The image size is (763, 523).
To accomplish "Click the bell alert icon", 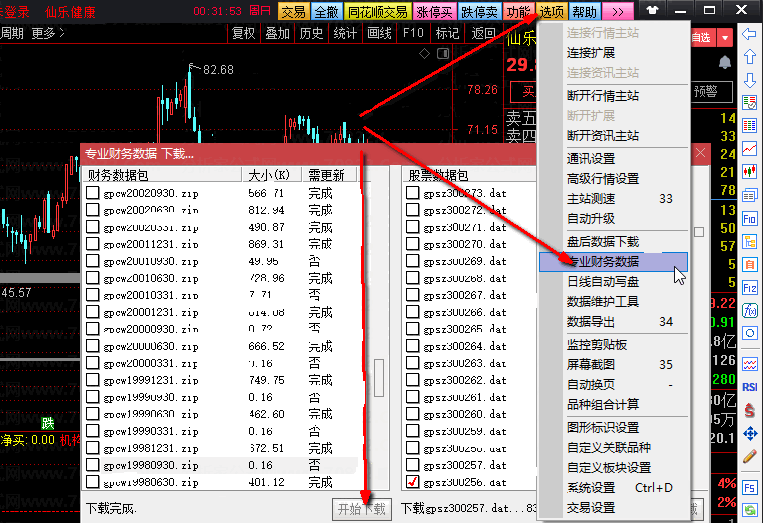I will point(725,62).
